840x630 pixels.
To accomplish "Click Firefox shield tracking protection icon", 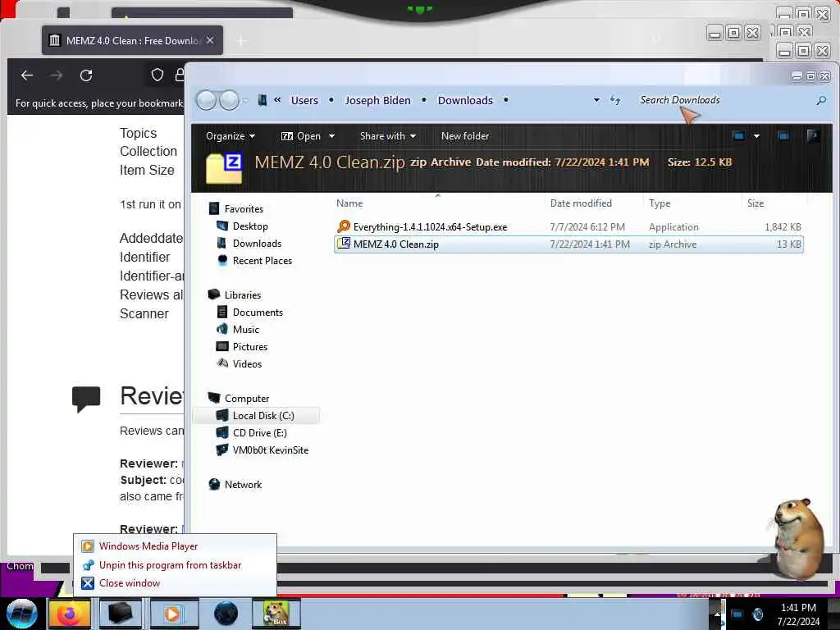I will coord(157,75).
